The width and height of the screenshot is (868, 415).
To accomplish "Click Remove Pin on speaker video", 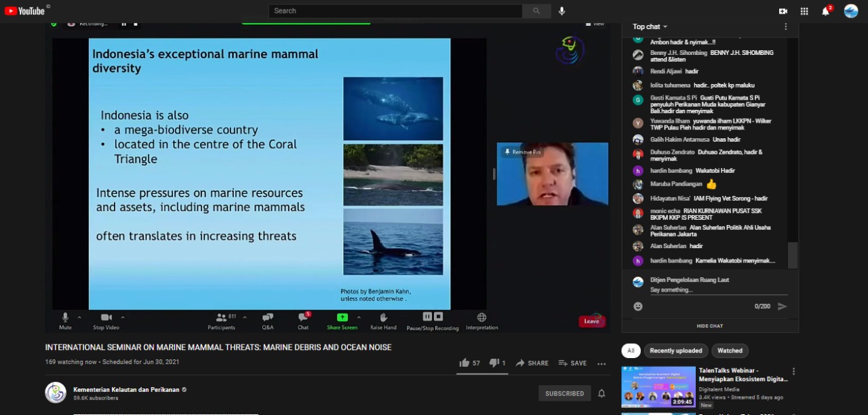I will (x=522, y=152).
